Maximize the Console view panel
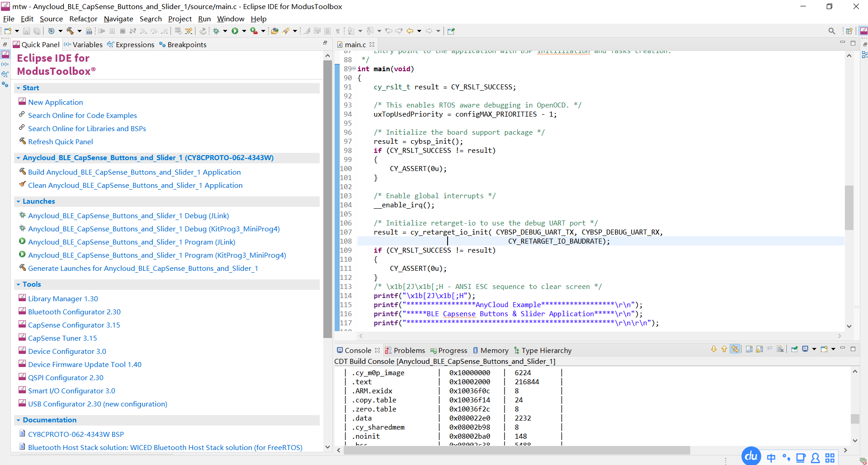Image resolution: width=868 pixels, height=465 pixels. coord(853,349)
